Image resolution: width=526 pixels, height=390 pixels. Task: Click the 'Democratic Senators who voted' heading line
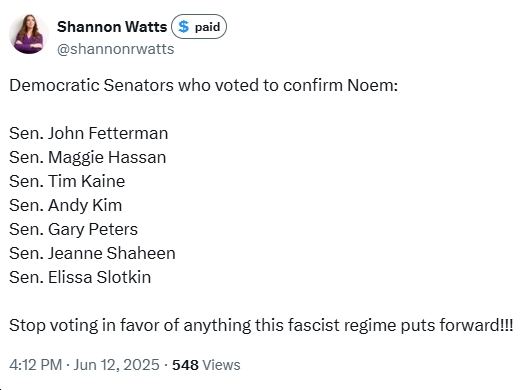tap(203, 85)
